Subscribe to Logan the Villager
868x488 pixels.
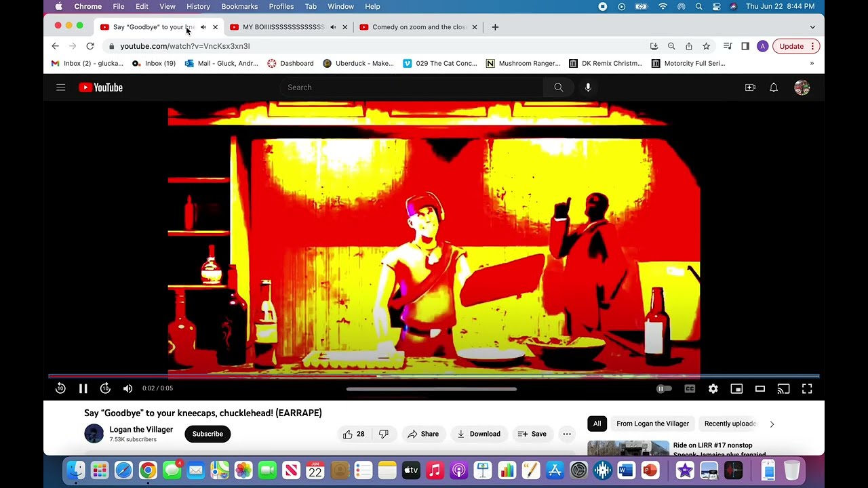[x=208, y=434]
